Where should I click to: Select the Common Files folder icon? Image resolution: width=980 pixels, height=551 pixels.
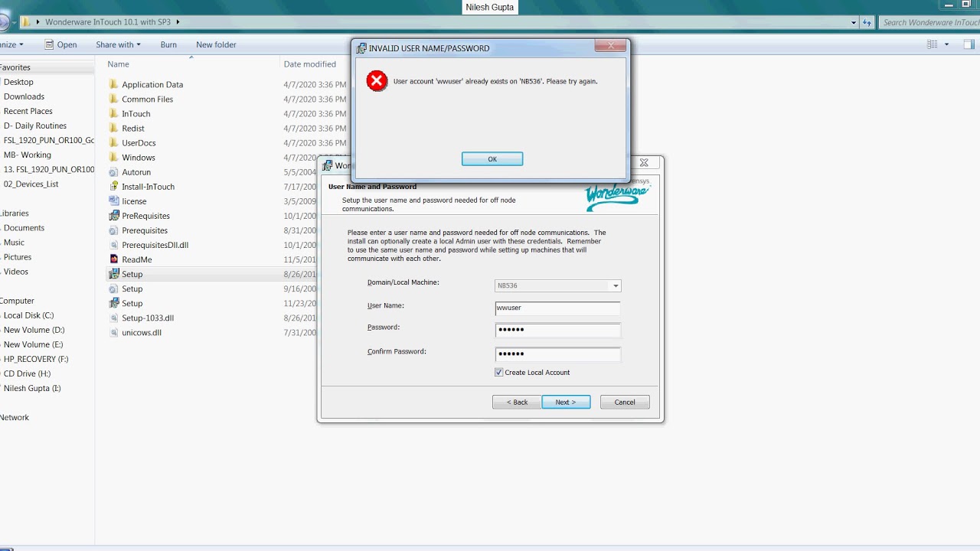(x=113, y=99)
